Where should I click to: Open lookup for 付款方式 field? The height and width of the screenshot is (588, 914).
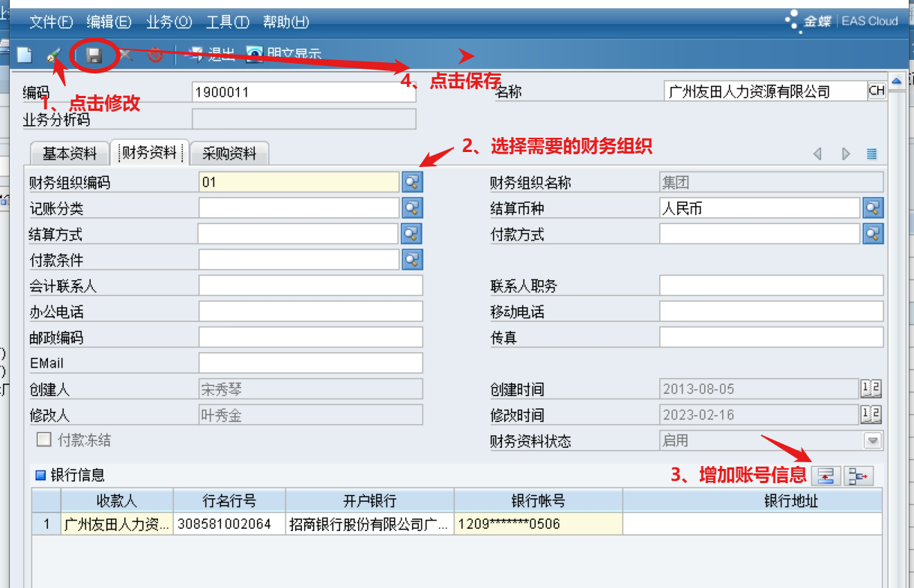point(873,234)
